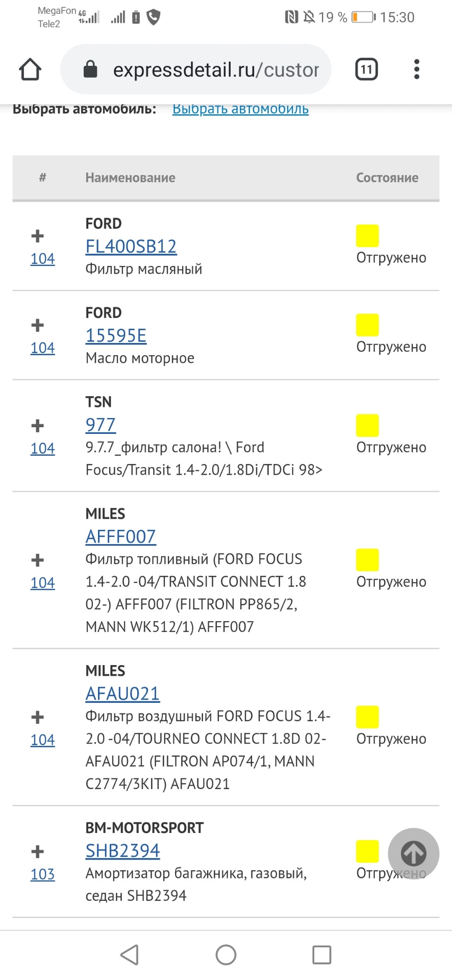This screenshot has width=452, height=980.
Task: Open the AFAU021 part link
Action: point(122,694)
